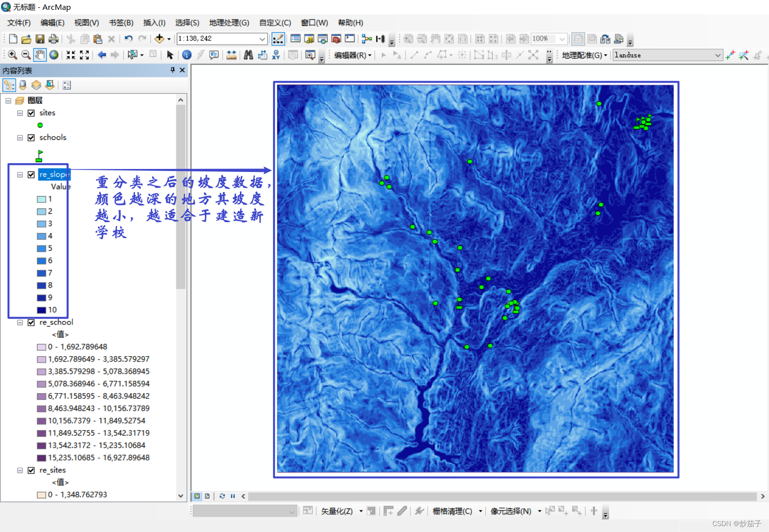Open the 视图(V) menu
The height and width of the screenshot is (532, 769).
(86, 23)
